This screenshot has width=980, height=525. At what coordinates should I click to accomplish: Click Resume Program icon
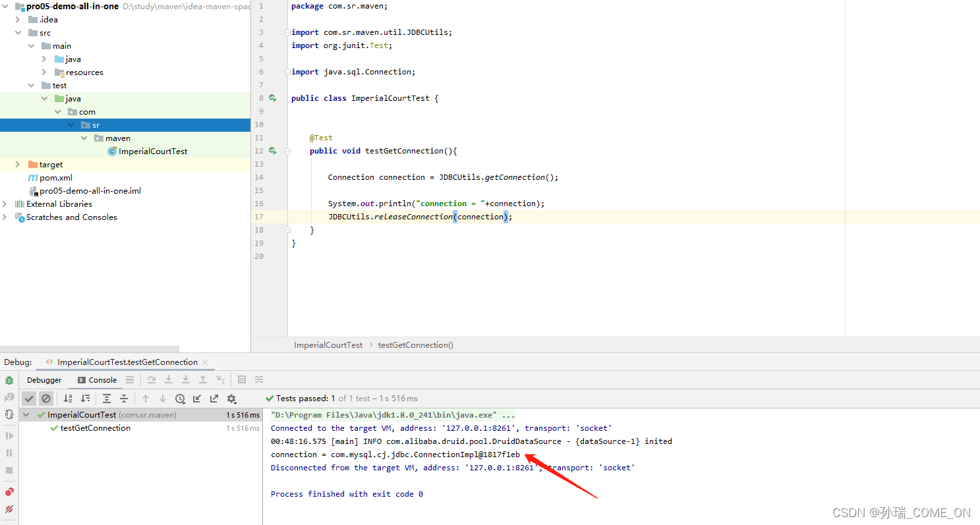9,435
